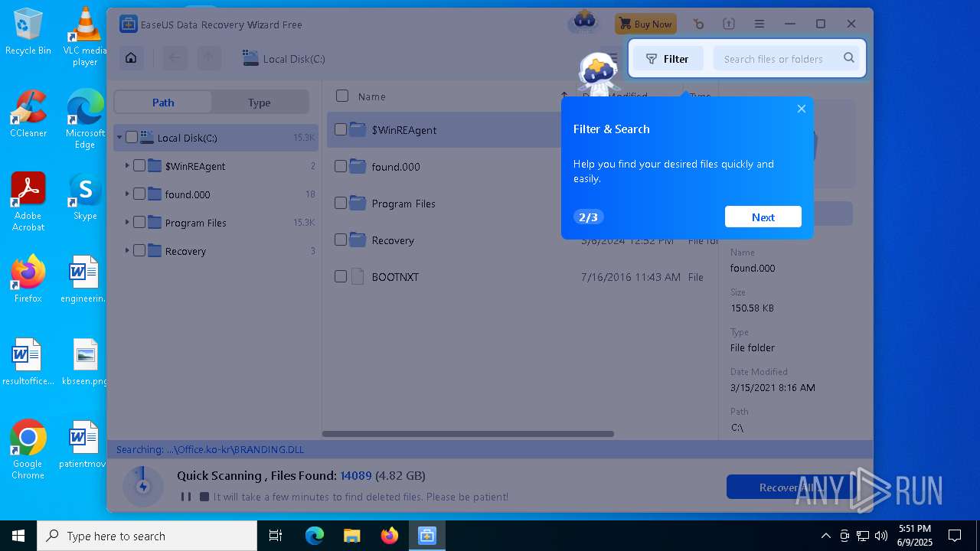Open the import/export session icon
Screen dimensions: 980x551
pos(729,24)
